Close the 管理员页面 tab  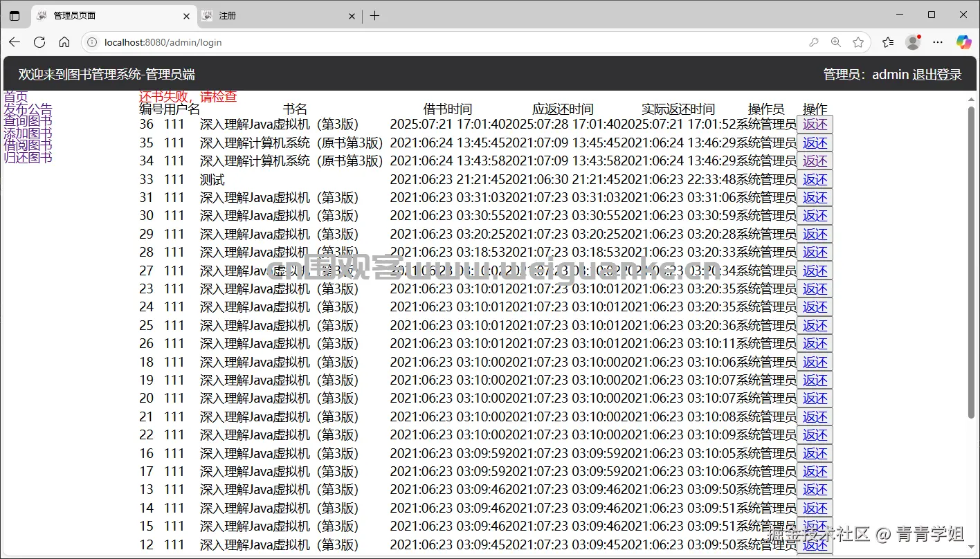(x=186, y=15)
